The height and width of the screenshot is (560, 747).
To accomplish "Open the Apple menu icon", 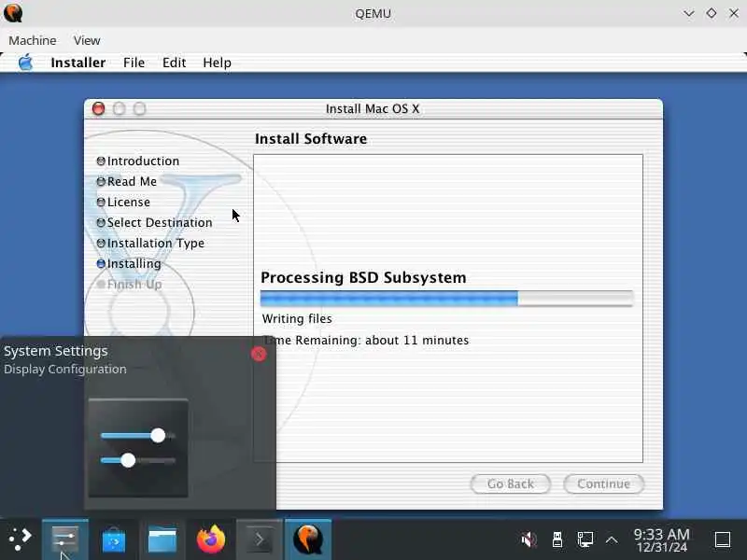I will [26, 63].
